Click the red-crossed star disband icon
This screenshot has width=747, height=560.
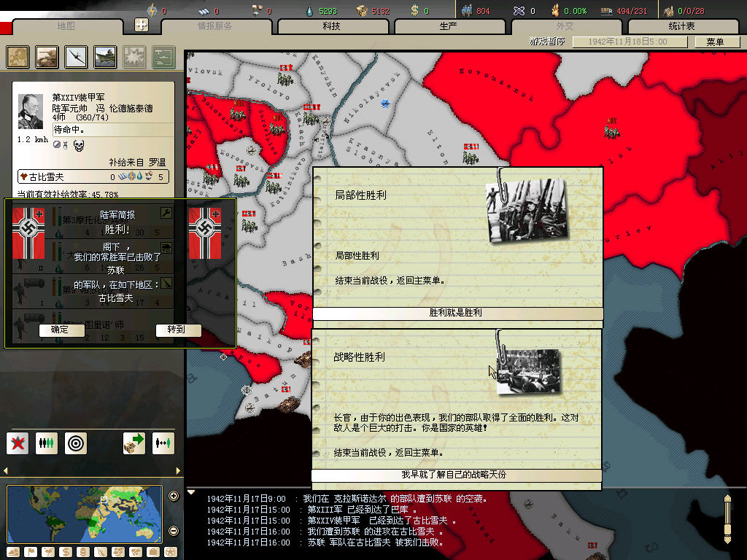(18, 443)
